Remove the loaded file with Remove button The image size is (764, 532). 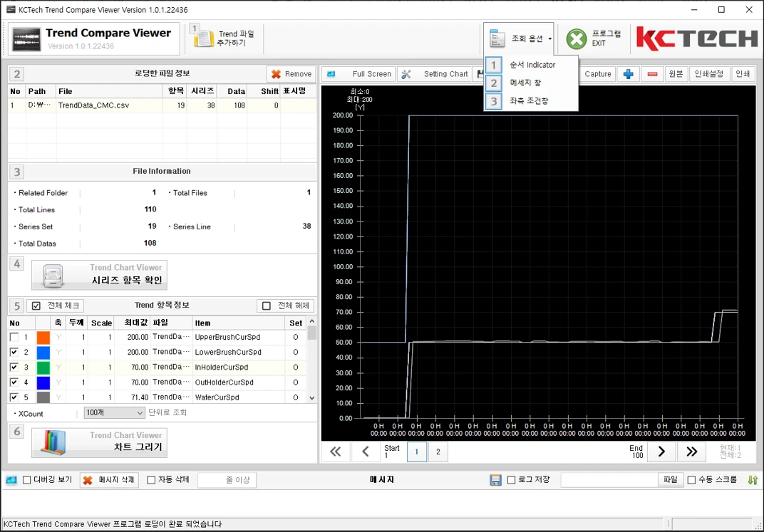(x=291, y=74)
